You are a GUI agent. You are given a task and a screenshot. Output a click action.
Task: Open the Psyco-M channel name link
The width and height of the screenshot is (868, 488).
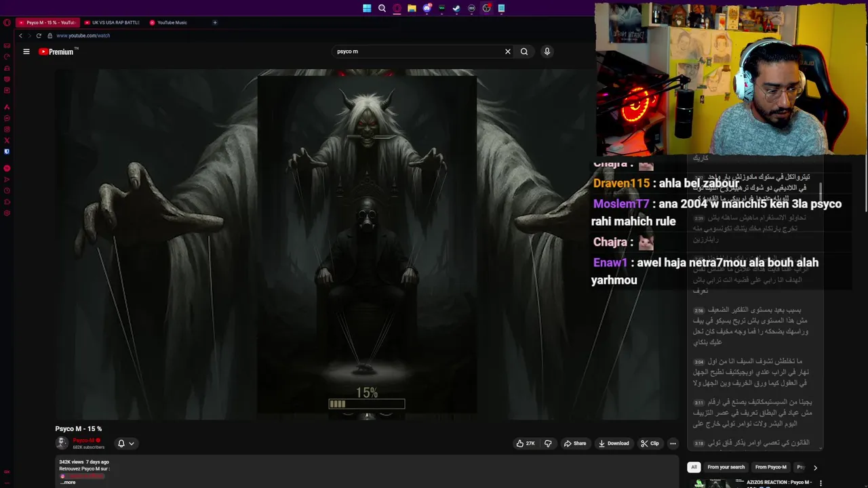coord(83,441)
